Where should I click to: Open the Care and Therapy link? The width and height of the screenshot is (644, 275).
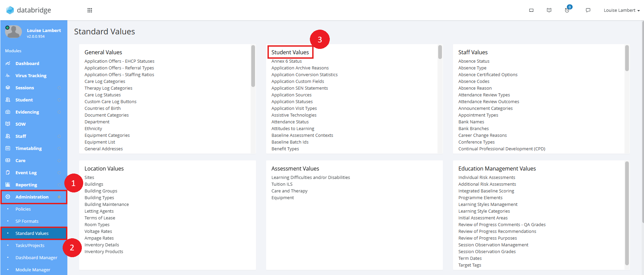(289, 191)
